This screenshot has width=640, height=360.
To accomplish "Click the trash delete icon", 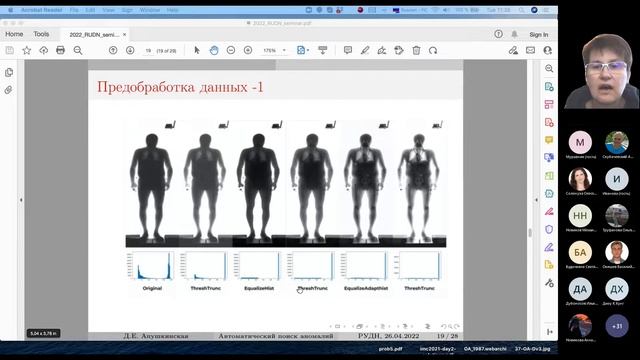I will pos(416,50).
